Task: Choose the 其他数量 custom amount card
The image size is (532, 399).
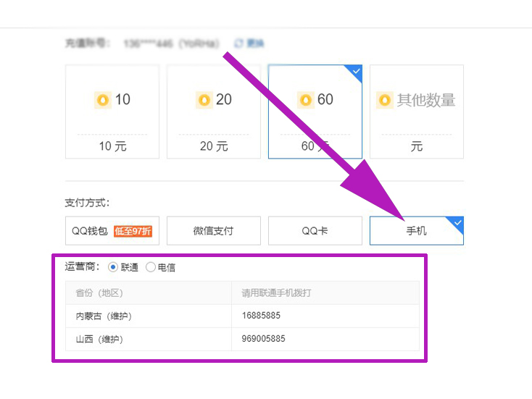Action: coord(416,112)
